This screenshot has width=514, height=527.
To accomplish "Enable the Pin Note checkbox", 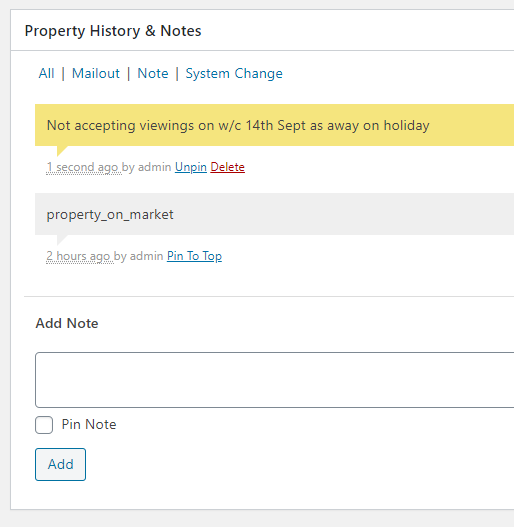I will (44, 425).
